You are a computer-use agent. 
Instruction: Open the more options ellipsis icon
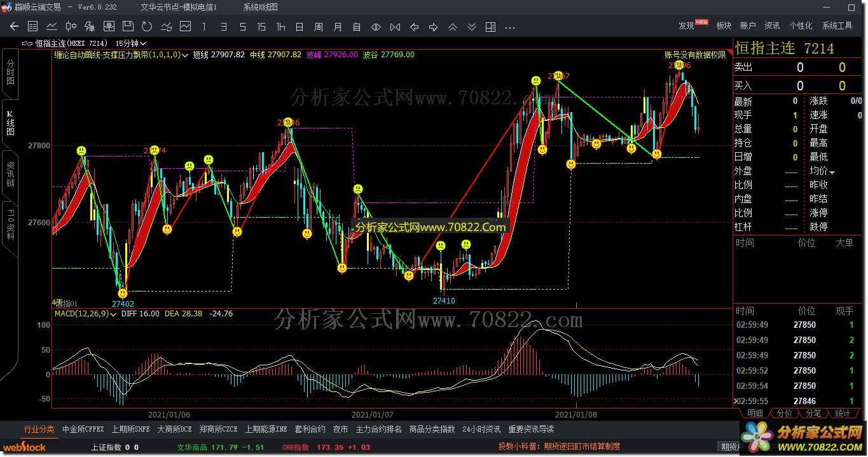coord(509,27)
